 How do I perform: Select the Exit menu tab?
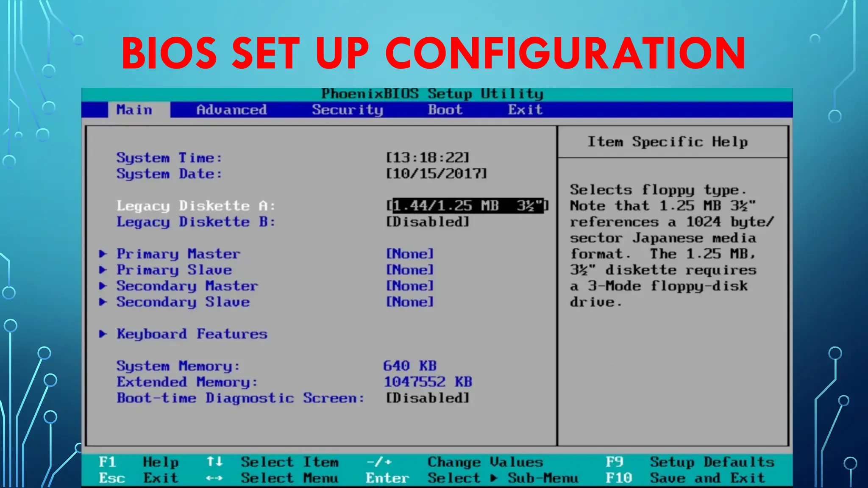tap(525, 110)
